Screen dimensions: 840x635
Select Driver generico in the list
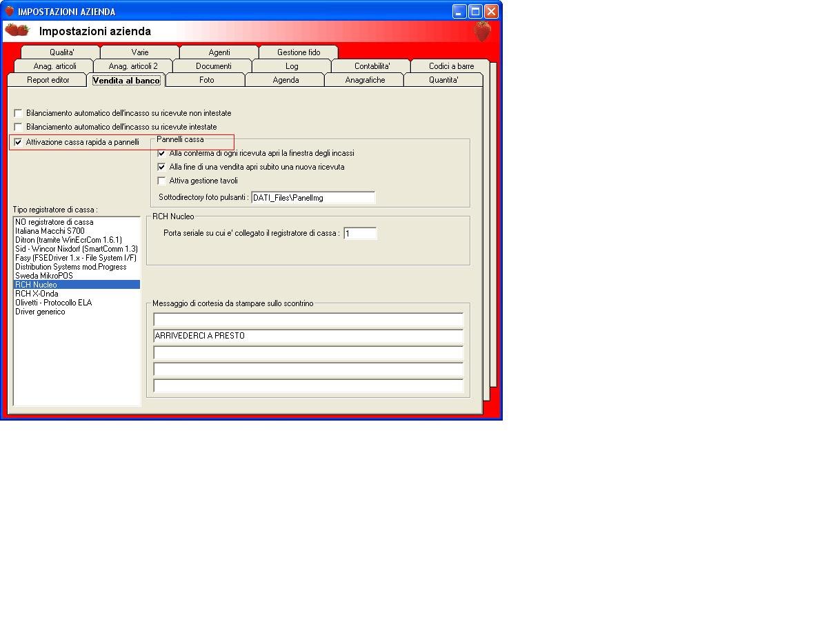pos(77,312)
